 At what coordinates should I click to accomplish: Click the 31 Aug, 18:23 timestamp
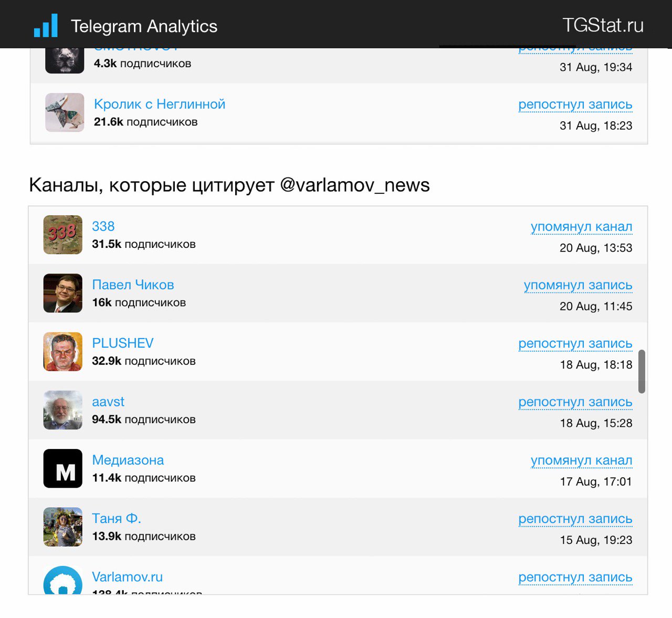click(x=596, y=125)
